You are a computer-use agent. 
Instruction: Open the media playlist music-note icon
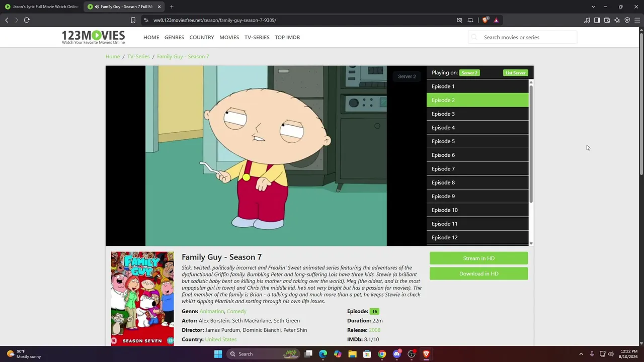(587, 20)
